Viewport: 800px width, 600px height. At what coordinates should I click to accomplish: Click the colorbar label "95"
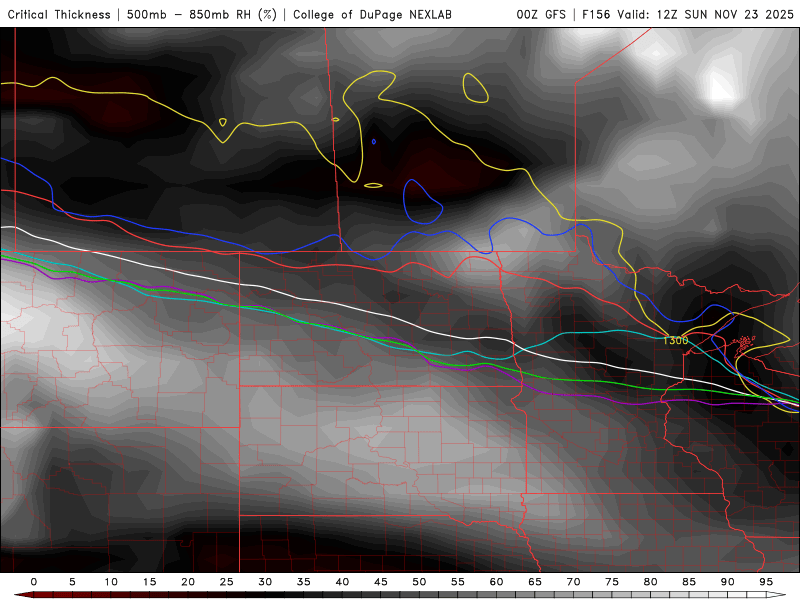[x=766, y=582]
